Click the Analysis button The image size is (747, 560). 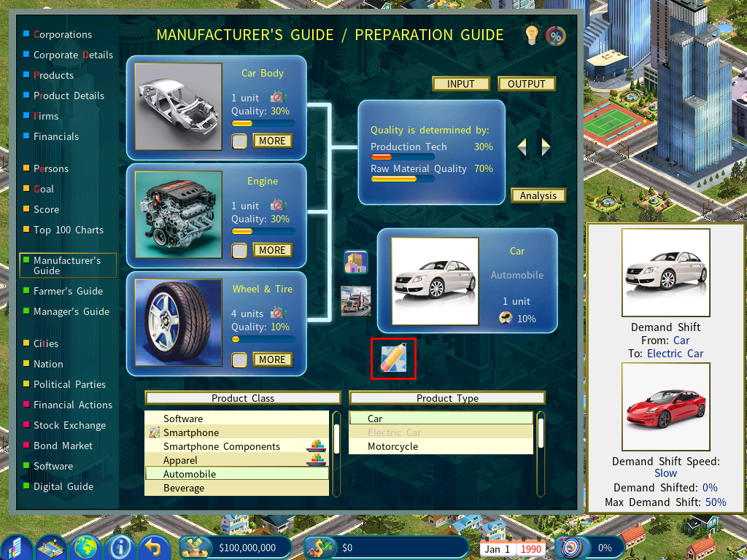pyautogui.click(x=538, y=195)
